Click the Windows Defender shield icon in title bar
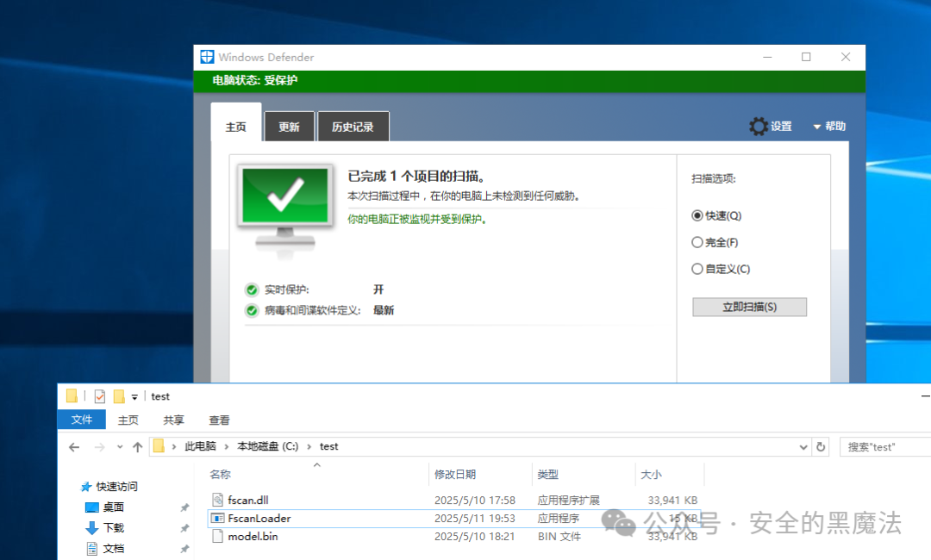The width and height of the screenshot is (931, 560). pyautogui.click(x=207, y=57)
